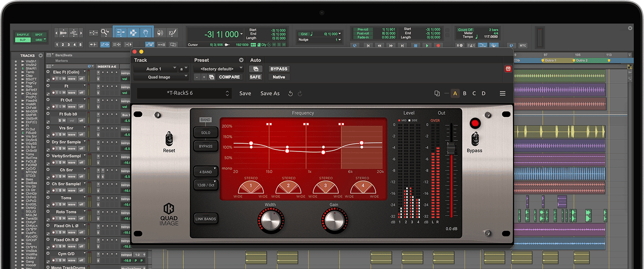Select the Zoomer magnifier tool
Image resolution: width=644 pixels, height=269 pixels.
pos(105,33)
